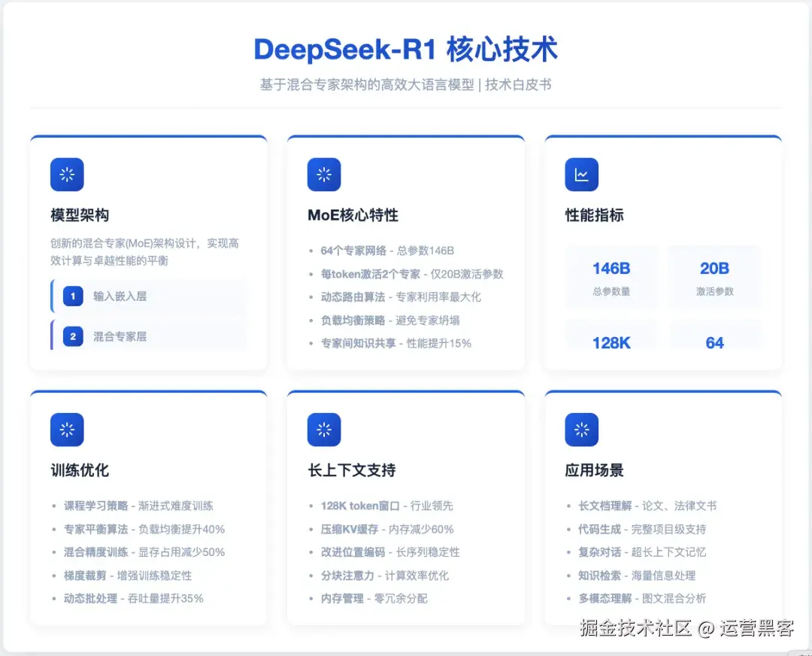Click the number 2 badge beside 混合专家层
The width and height of the screenshot is (812, 656).
pyautogui.click(x=73, y=336)
